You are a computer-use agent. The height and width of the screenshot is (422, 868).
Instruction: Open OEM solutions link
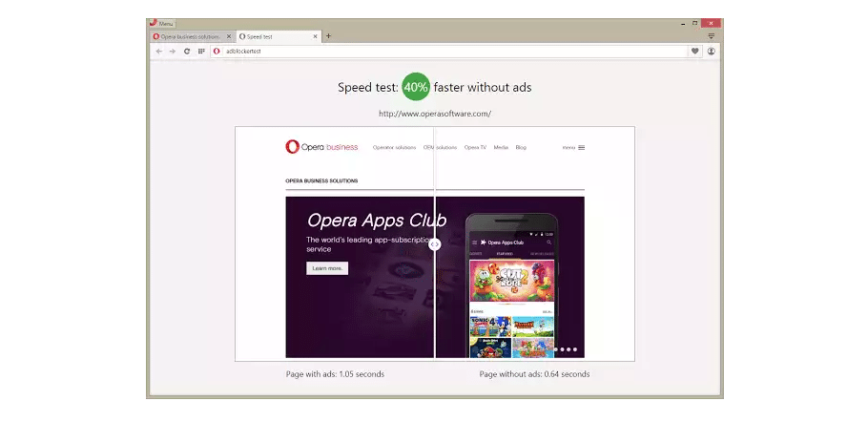point(440,148)
